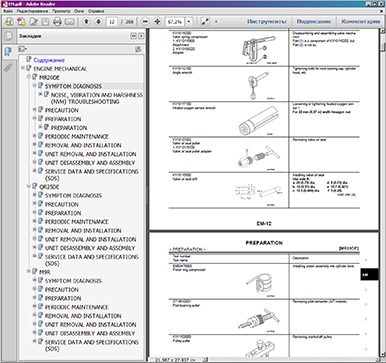Expand NOISE, VIBRATION AND HARSHNESS node
The height and width of the screenshot is (363, 386).
(40, 94)
